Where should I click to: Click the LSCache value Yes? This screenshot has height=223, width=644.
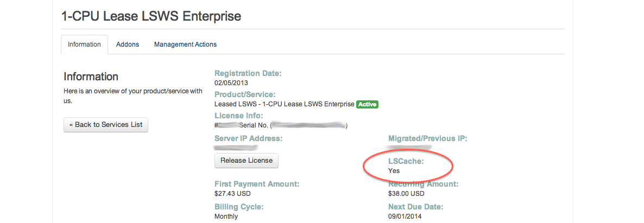394,171
